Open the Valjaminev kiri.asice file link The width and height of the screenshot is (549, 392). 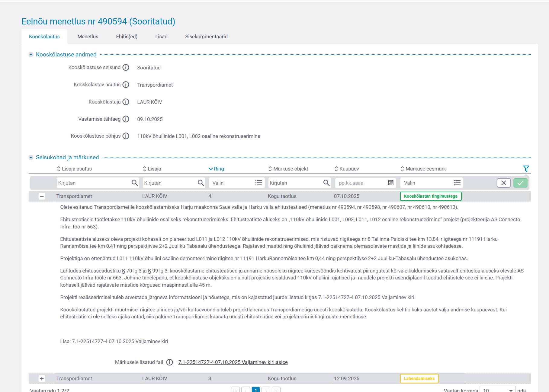pos(233,362)
